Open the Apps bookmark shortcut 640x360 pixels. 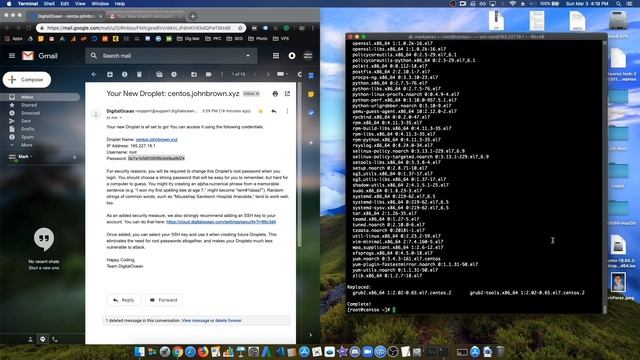coord(14,39)
